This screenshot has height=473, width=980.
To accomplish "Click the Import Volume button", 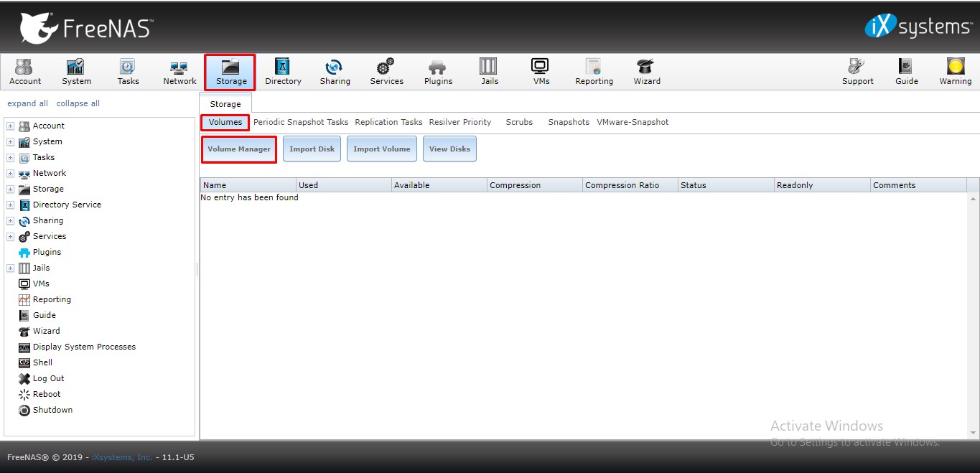I will click(382, 149).
